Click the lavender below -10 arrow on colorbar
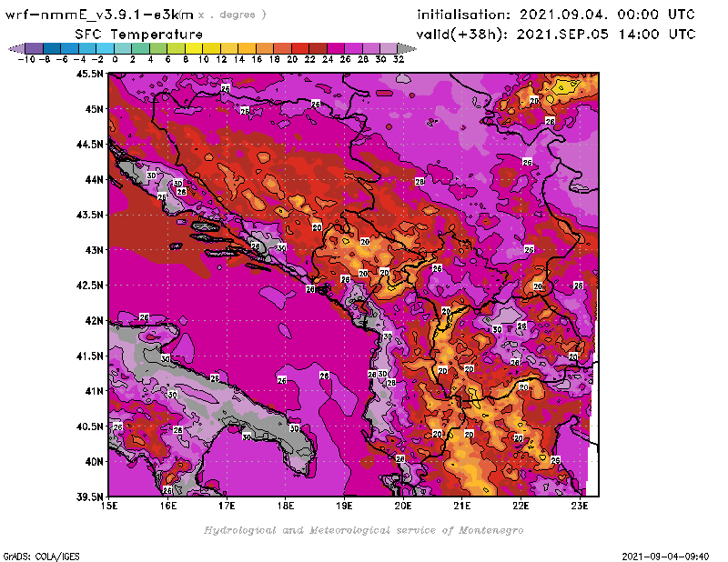 [16, 49]
